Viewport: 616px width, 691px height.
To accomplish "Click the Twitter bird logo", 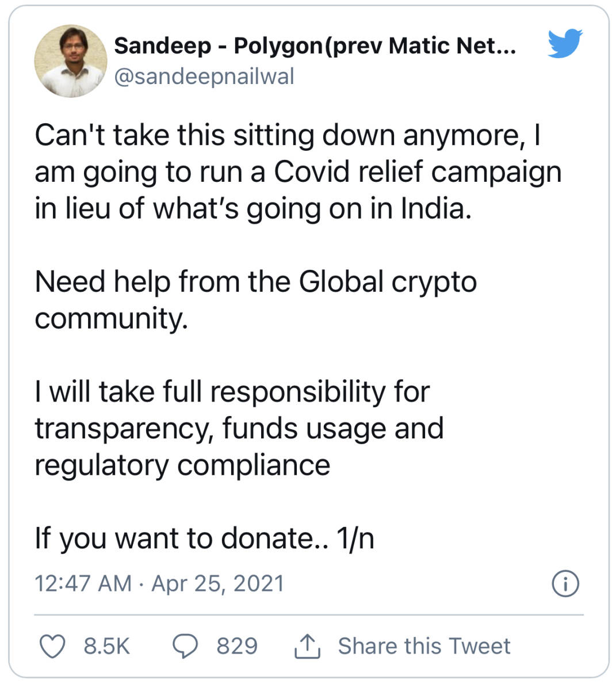I will (x=564, y=44).
